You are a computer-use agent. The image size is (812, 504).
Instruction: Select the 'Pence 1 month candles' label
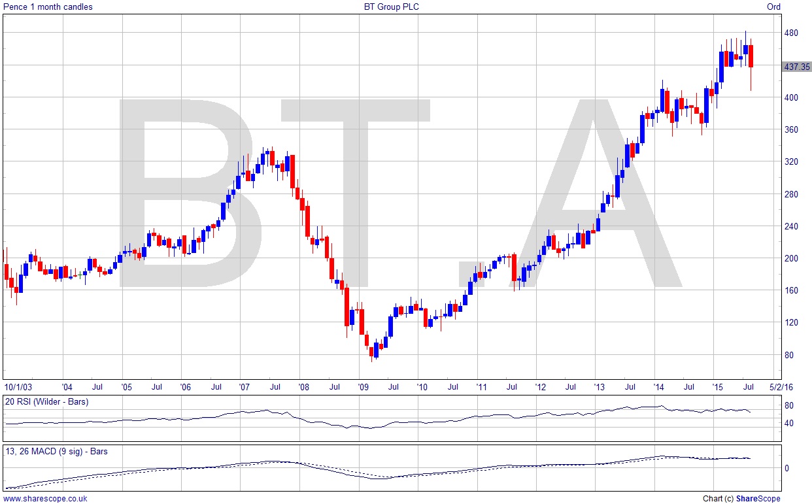(x=48, y=7)
